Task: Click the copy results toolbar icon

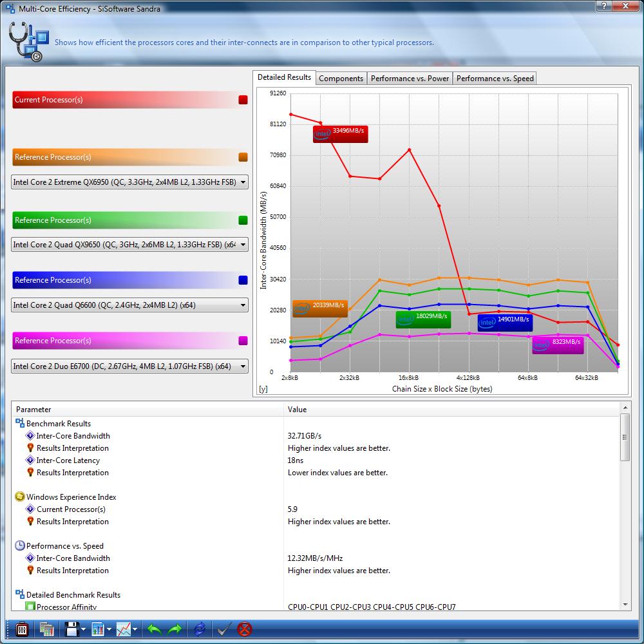Action: (x=46, y=629)
